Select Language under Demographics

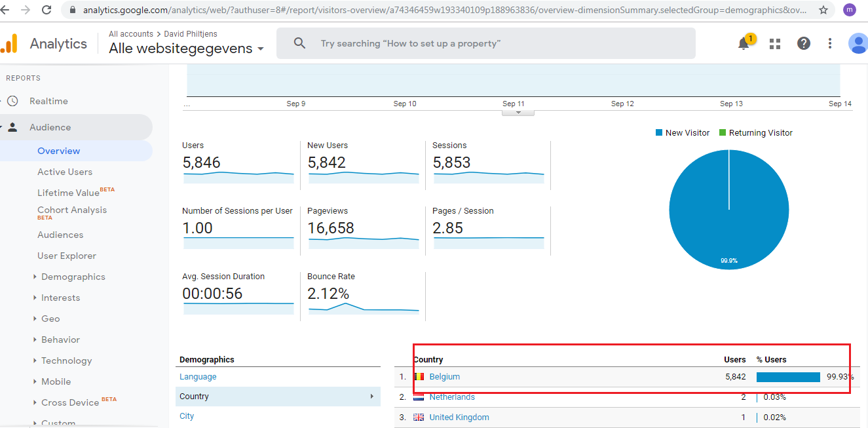198,377
